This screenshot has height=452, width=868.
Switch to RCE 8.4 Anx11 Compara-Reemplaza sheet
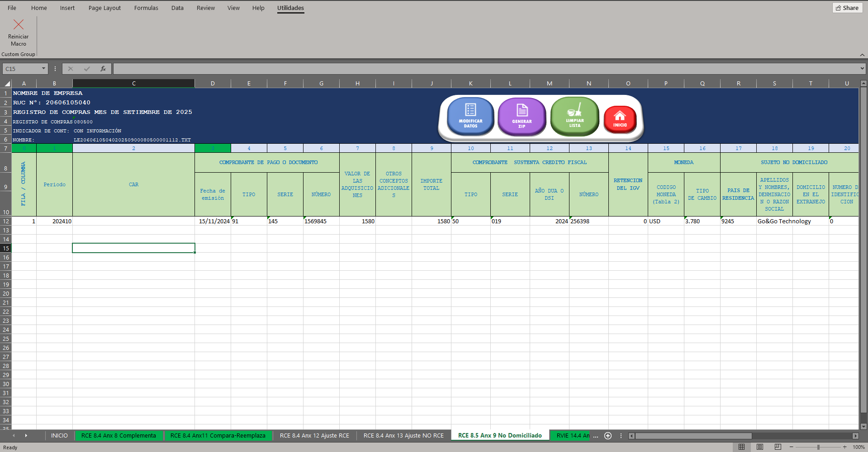[218, 436]
